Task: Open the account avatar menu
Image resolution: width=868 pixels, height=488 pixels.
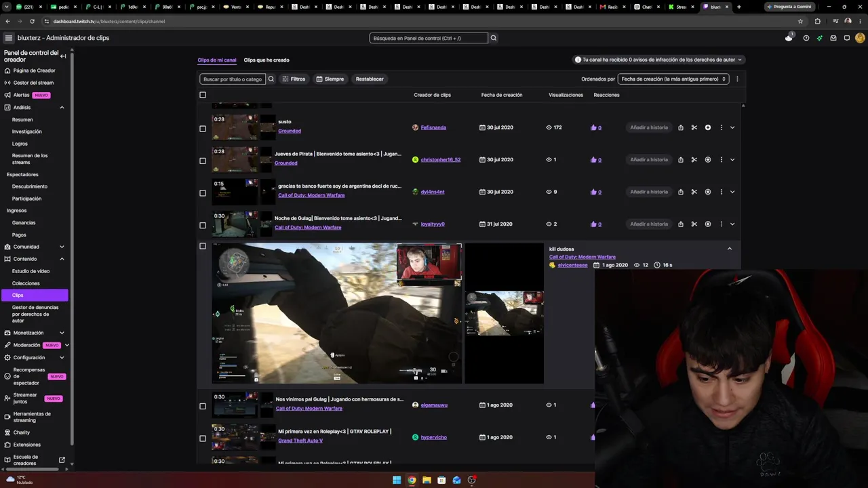Action: (x=860, y=38)
